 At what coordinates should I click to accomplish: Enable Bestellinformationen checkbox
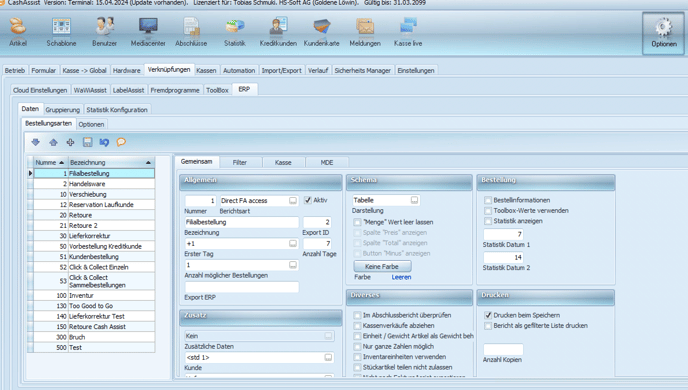tap(487, 200)
